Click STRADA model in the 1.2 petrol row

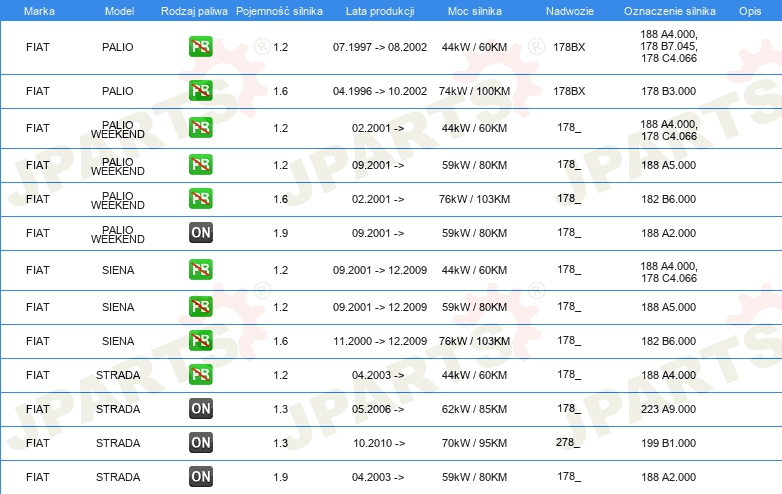pos(118,375)
